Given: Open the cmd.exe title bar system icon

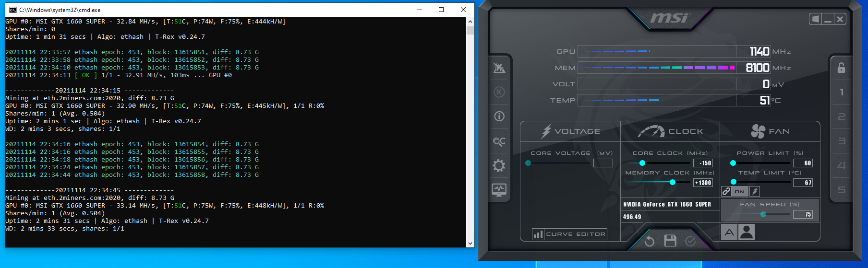Looking at the screenshot, I should pos(12,10).
